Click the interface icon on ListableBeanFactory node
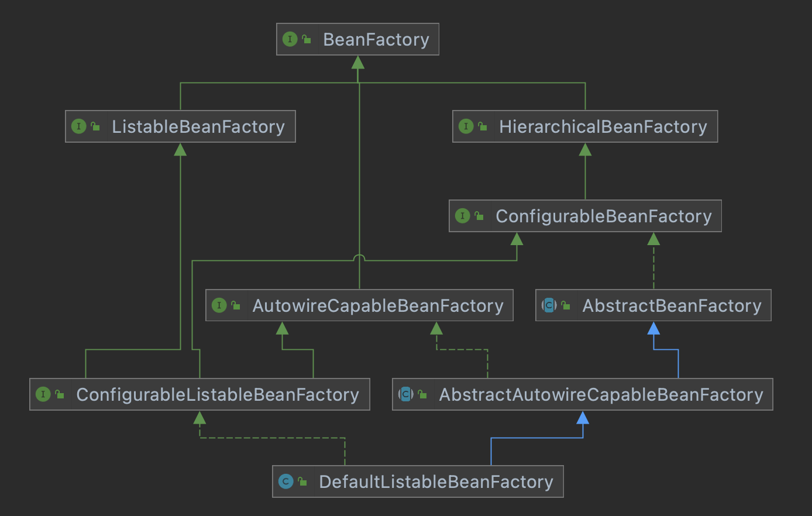This screenshot has width=812, height=516. [79, 126]
